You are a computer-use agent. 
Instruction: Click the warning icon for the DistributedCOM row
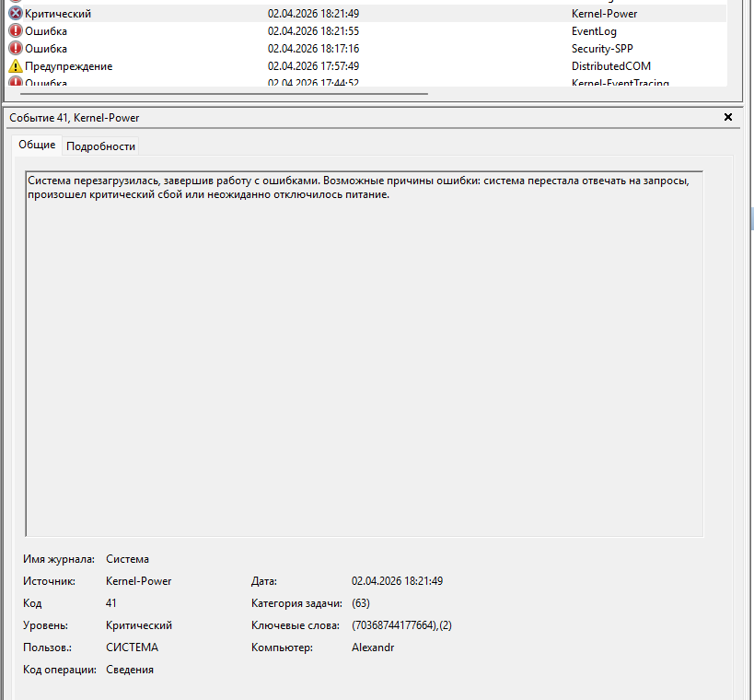pos(16,66)
